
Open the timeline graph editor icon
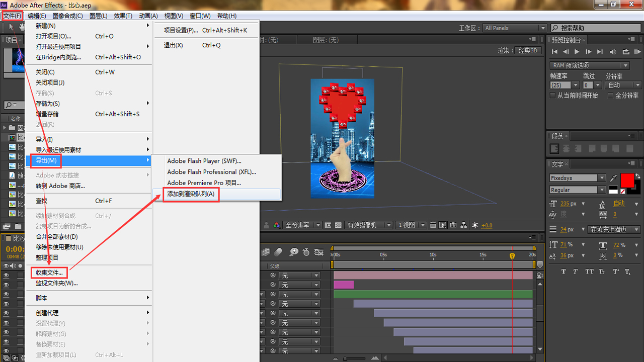tap(318, 252)
